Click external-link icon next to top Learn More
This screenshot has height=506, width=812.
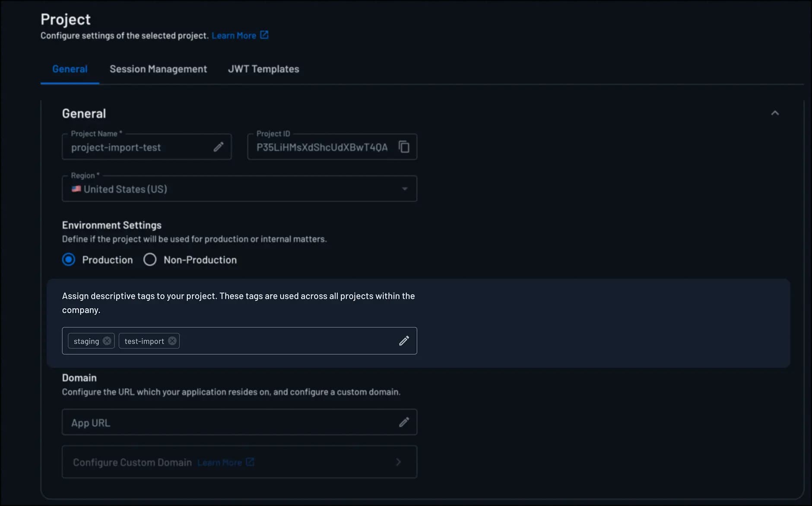click(x=264, y=35)
